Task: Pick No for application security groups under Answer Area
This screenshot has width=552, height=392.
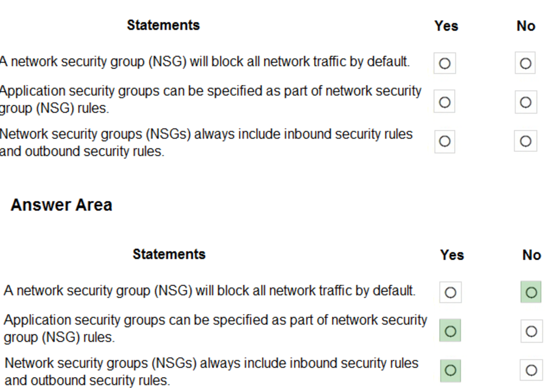Action: 531,331
